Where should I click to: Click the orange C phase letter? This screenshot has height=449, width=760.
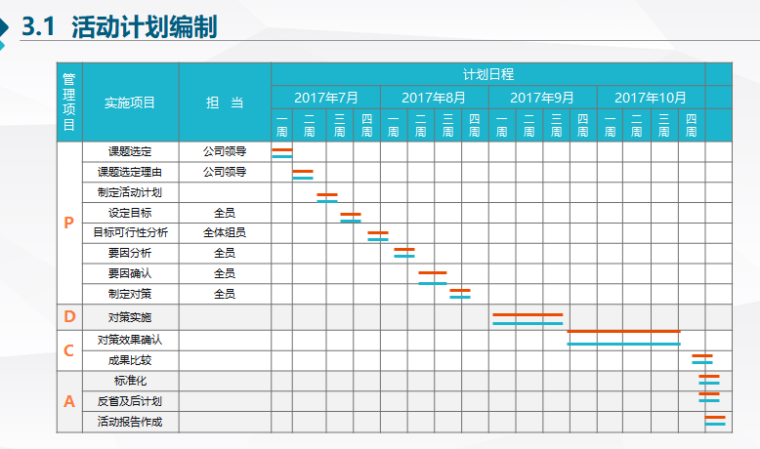pos(68,350)
